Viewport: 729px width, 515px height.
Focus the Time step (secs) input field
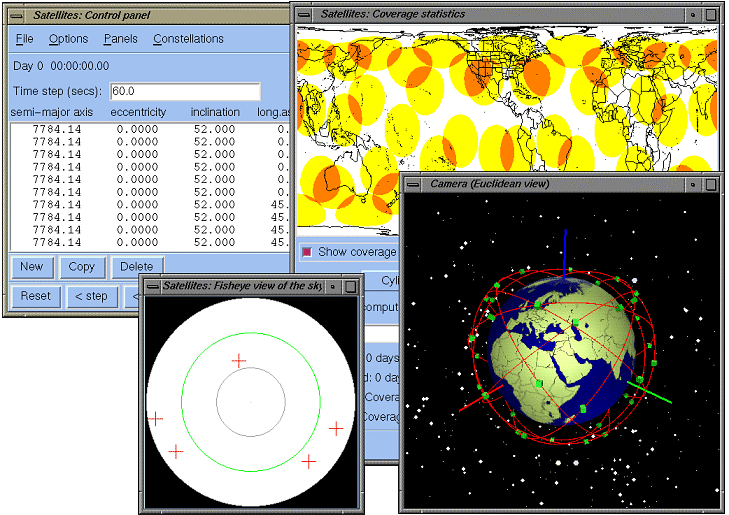pyautogui.click(x=185, y=91)
